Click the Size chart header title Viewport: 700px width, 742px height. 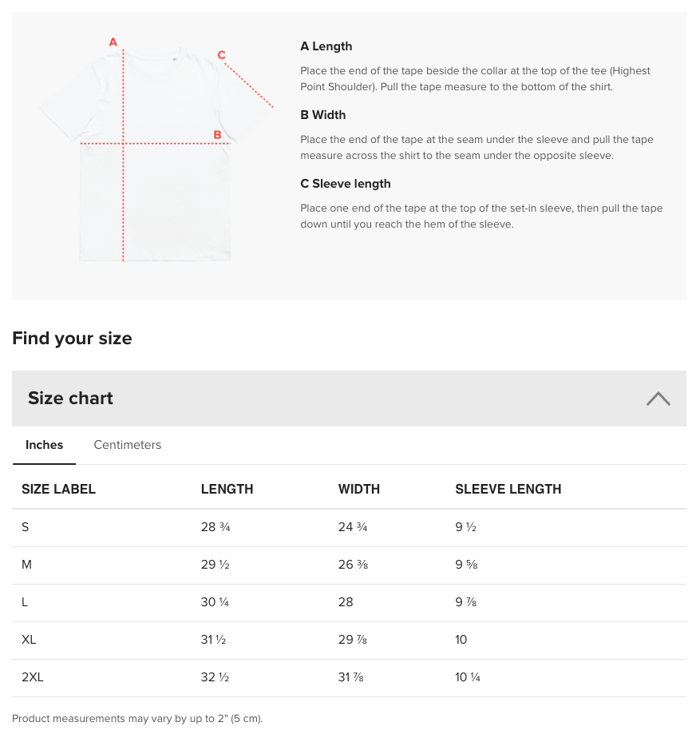[x=70, y=399]
